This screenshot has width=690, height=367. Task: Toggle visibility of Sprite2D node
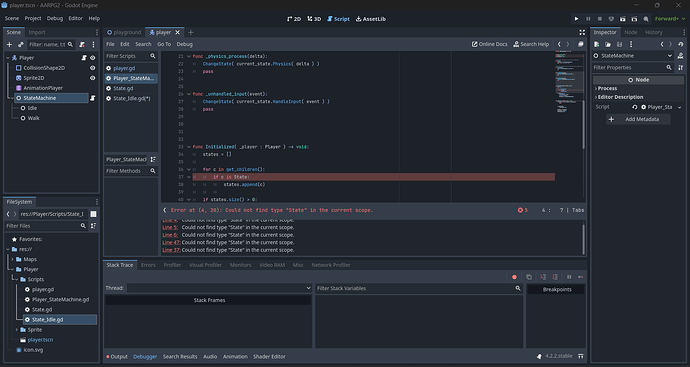coord(92,78)
